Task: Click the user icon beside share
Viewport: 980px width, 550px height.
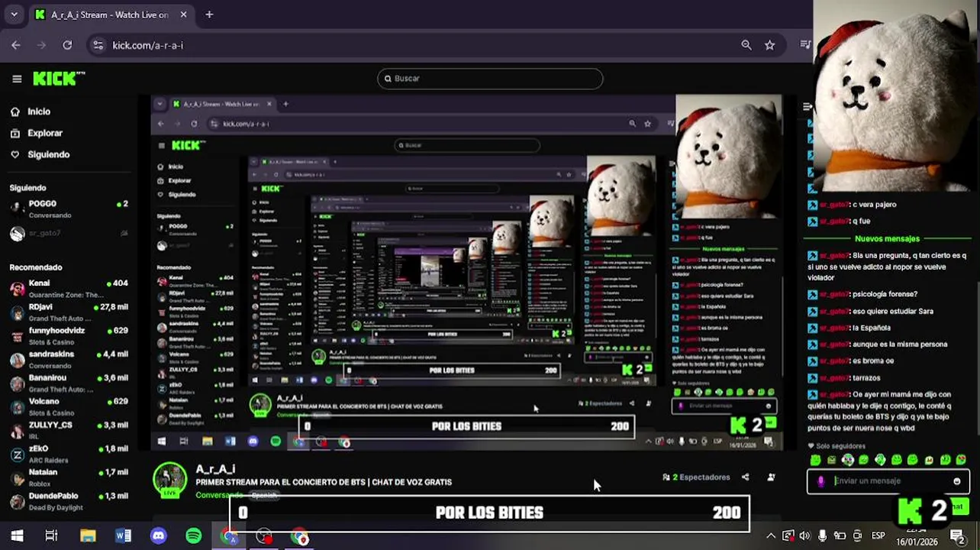Action: pos(771,477)
